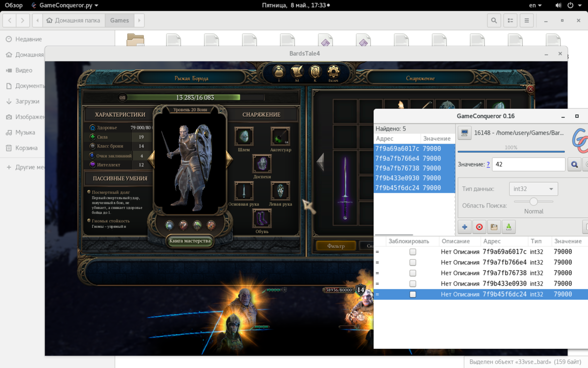Adjust the Область Поиска scope slider

tap(534, 201)
